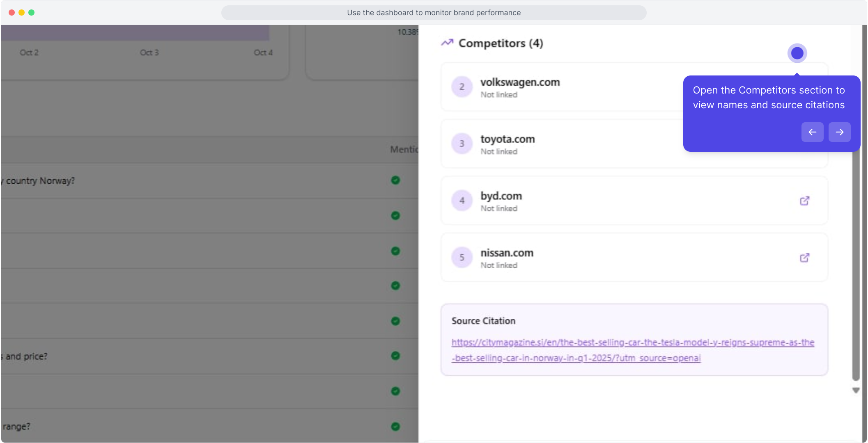Click the number 4 badge beside byd.com
The image size is (868, 443).
tap(462, 201)
